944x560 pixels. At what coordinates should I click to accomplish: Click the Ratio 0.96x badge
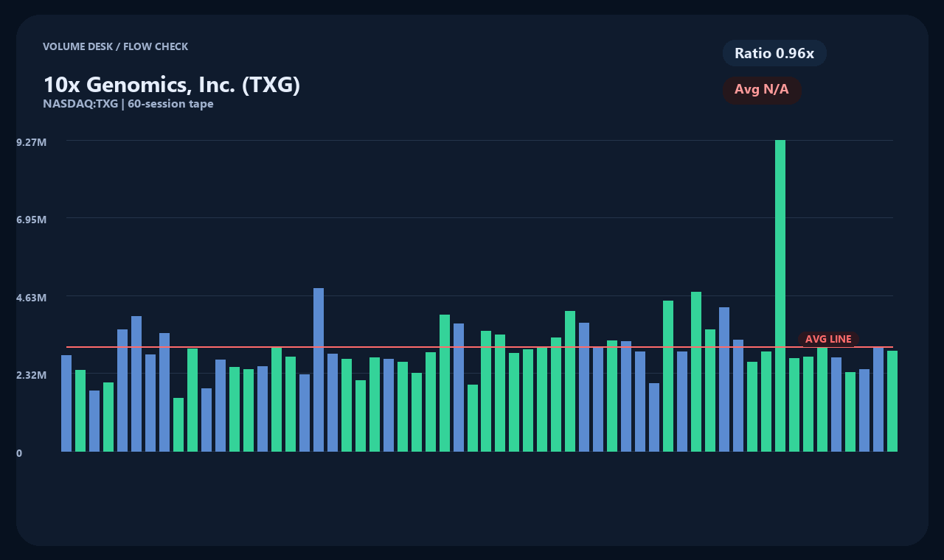point(774,53)
